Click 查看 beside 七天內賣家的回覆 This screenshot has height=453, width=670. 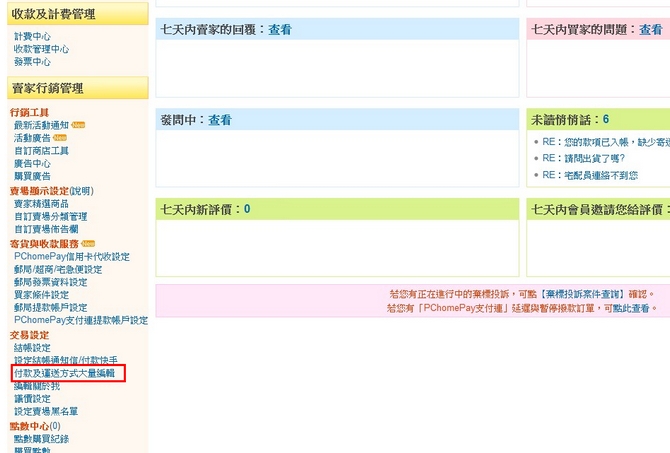point(280,30)
